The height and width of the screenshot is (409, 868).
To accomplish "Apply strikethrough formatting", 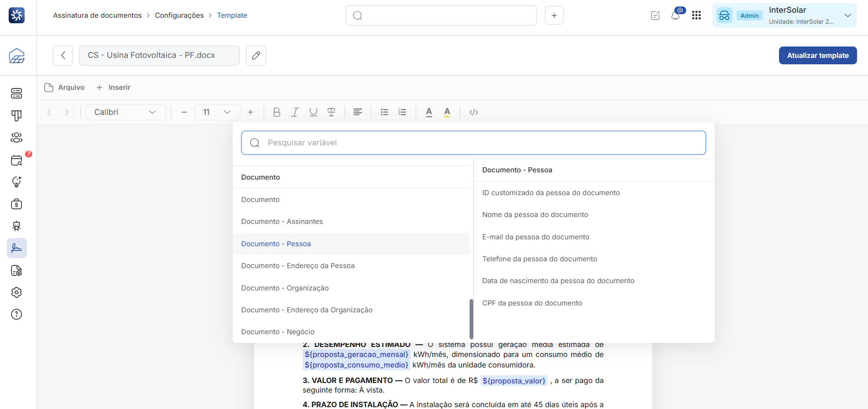I will 332,112.
